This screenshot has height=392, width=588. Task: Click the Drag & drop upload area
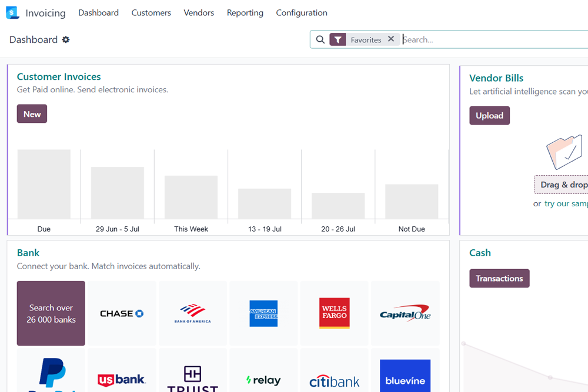tap(561, 185)
